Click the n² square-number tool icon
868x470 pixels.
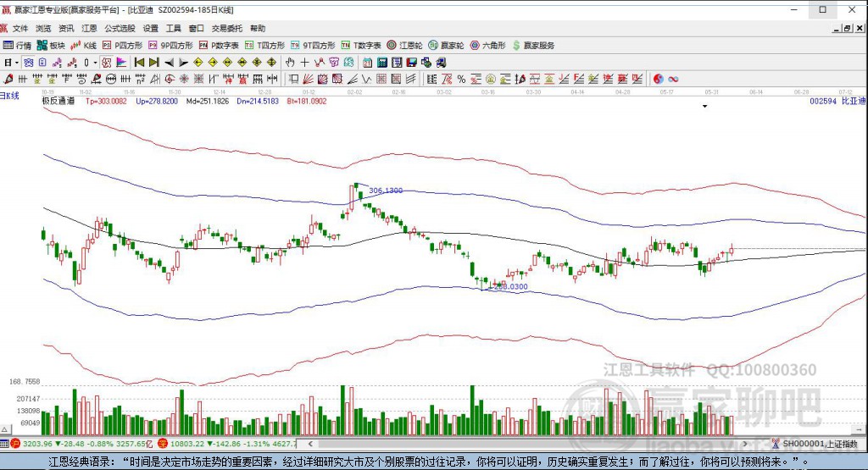click(141, 79)
